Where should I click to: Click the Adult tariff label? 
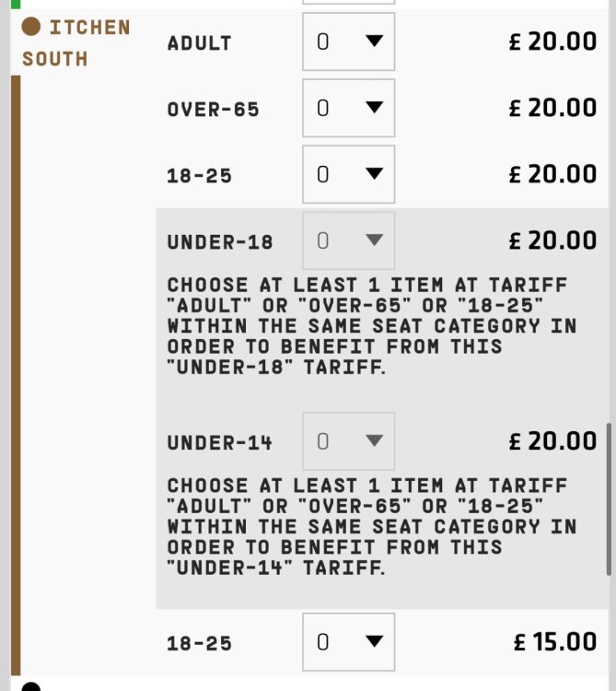coord(199,42)
